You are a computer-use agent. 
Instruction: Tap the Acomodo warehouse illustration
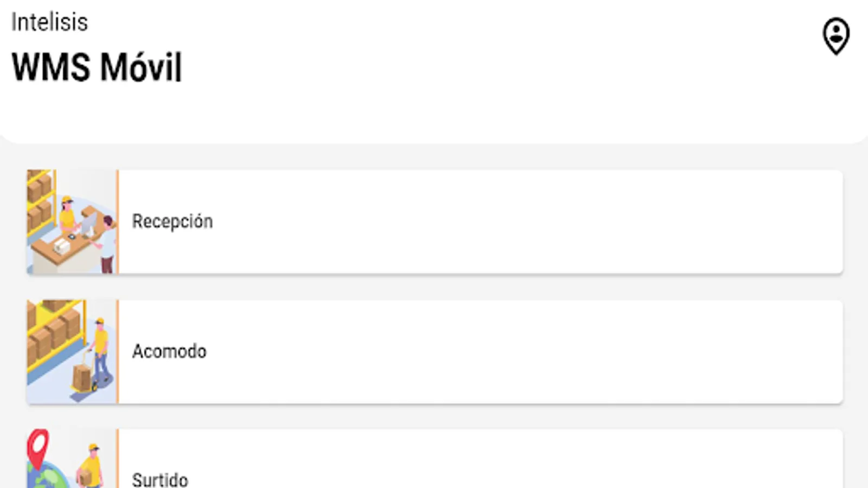72,351
